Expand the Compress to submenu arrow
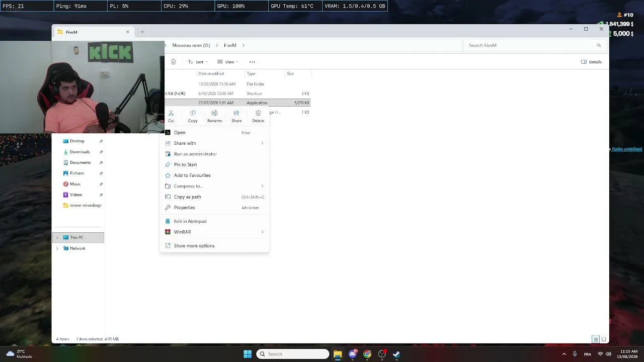Screen dimensions: 644x362 262,186
